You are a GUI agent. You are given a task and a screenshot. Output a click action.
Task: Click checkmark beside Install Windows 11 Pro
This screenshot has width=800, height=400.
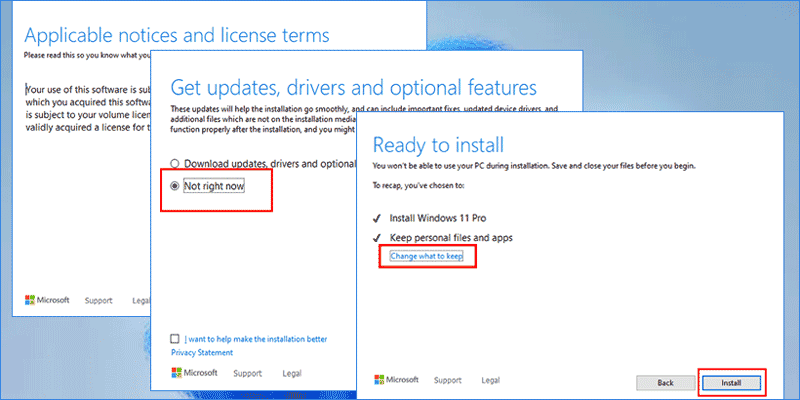tap(378, 218)
